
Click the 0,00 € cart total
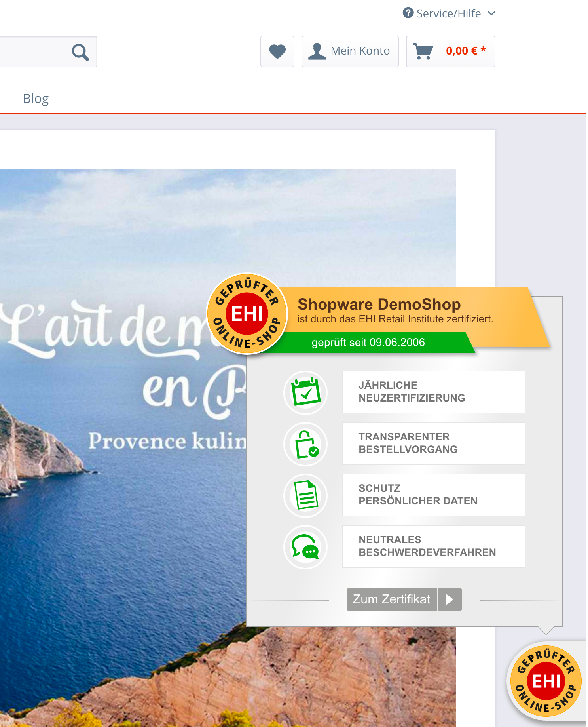pyautogui.click(x=466, y=51)
